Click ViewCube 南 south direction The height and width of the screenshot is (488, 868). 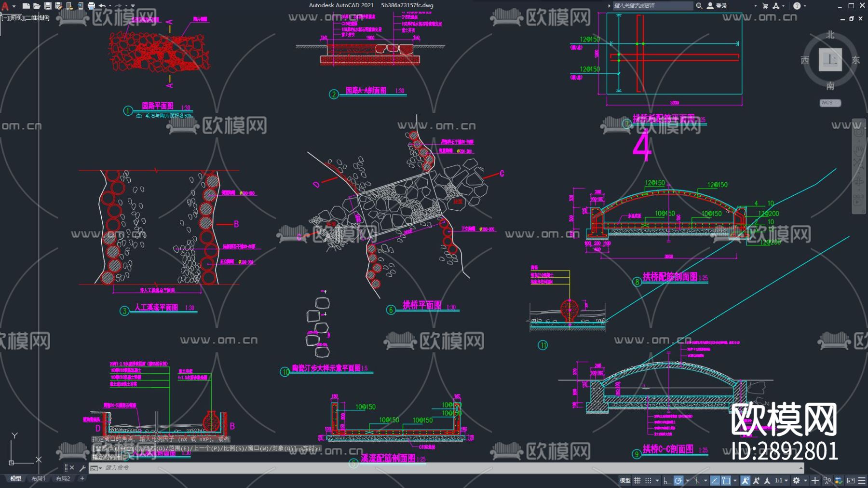pyautogui.click(x=830, y=86)
